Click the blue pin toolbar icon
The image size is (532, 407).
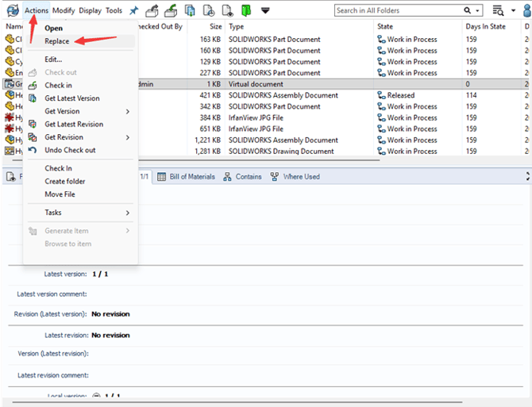[134, 10]
